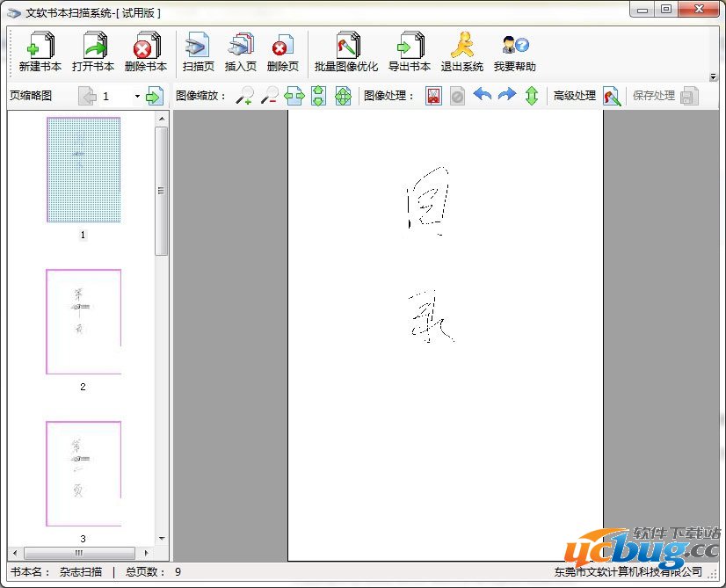Expand the toolbar overflow arrow at right
This screenshot has height=588, width=726.
point(714,77)
